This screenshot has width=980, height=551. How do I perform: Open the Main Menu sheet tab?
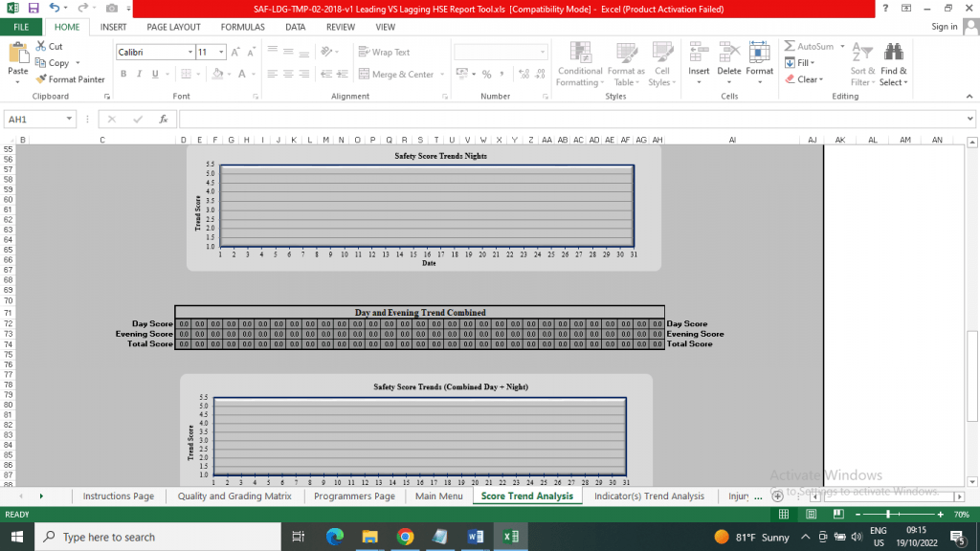tap(438, 496)
